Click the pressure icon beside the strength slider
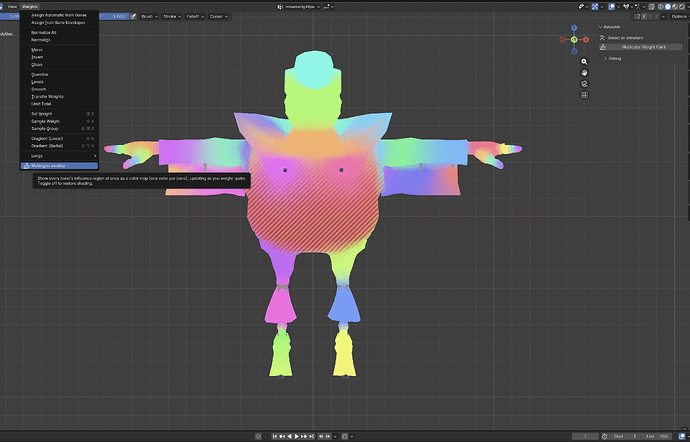Image resolution: width=690 pixels, height=442 pixels. pos(133,16)
